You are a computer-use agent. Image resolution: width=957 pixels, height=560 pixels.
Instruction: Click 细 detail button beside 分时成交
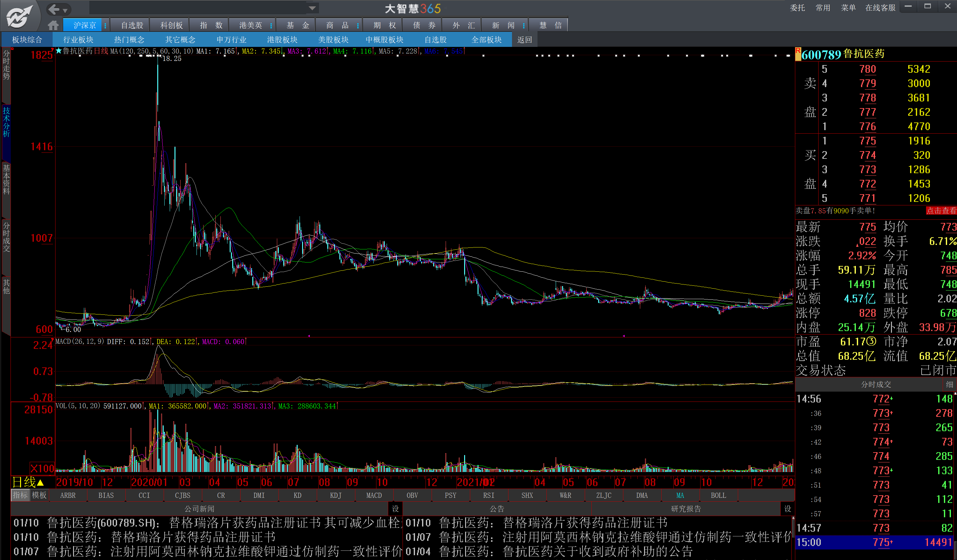pos(949,384)
